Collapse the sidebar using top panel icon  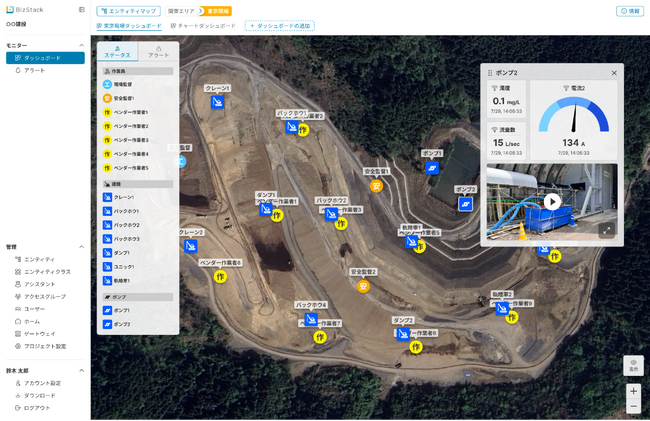81,9
